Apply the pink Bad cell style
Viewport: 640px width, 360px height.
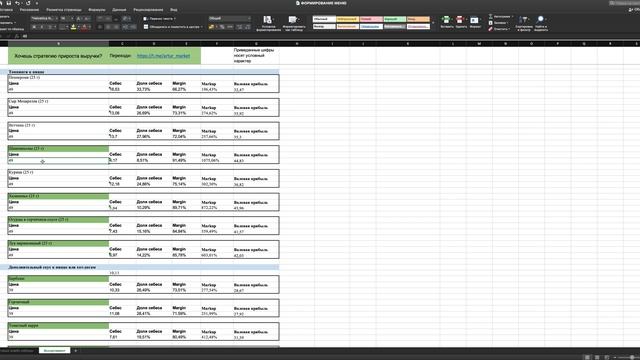click(x=371, y=19)
